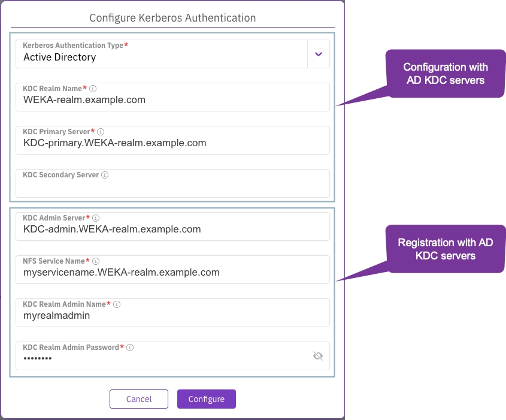The image size is (506, 420).
Task: Select the KDC Primary Server input field
Action: pyautogui.click(x=172, y=143)
